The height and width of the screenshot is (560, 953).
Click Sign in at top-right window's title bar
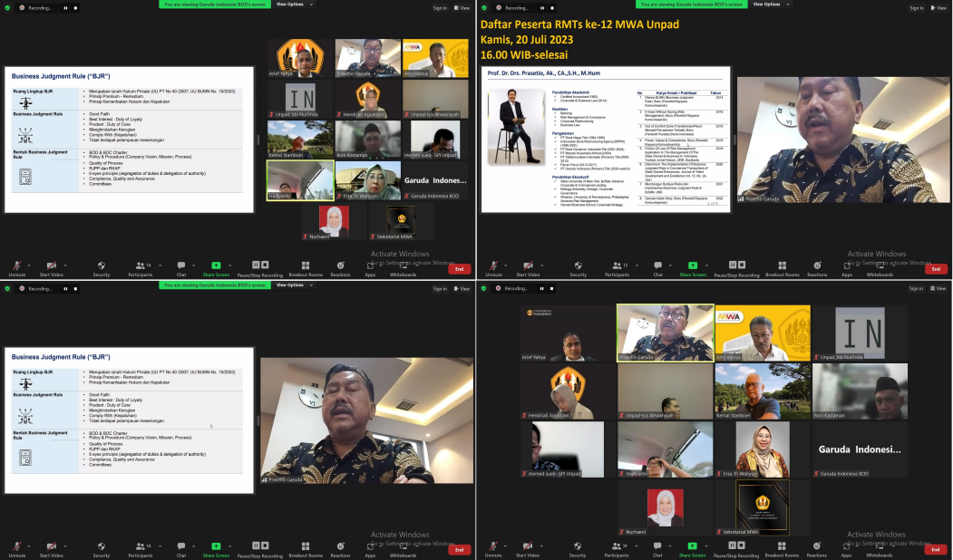tap(917, 8)
